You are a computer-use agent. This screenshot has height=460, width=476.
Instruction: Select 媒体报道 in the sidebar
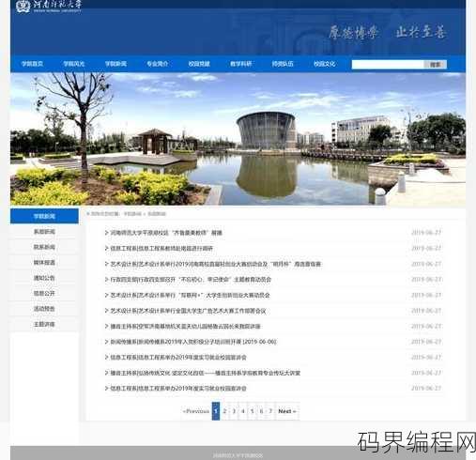coord(44,263)
